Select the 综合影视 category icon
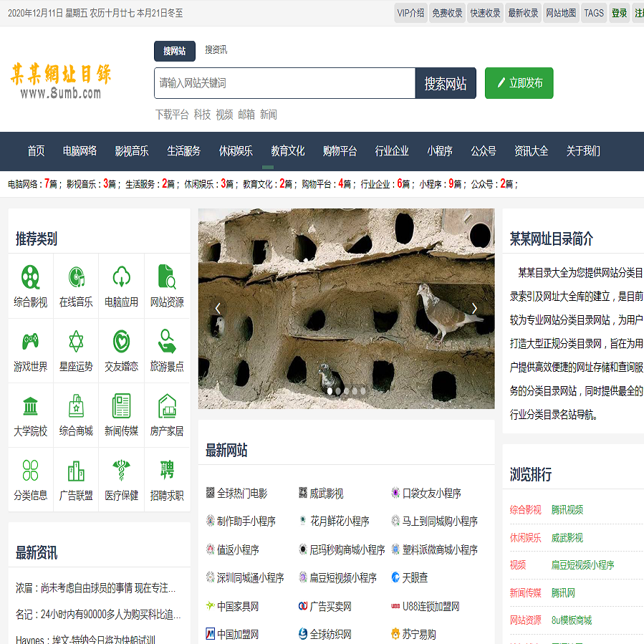 [30, 277]
